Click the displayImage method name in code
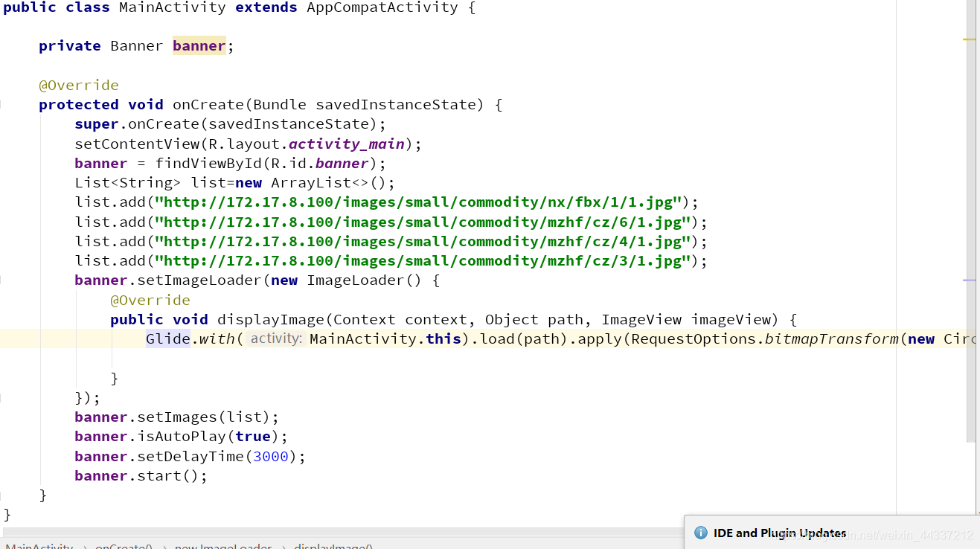Image resolution: width=980 pixels, height=549 pixels. [x=271, y=320]
